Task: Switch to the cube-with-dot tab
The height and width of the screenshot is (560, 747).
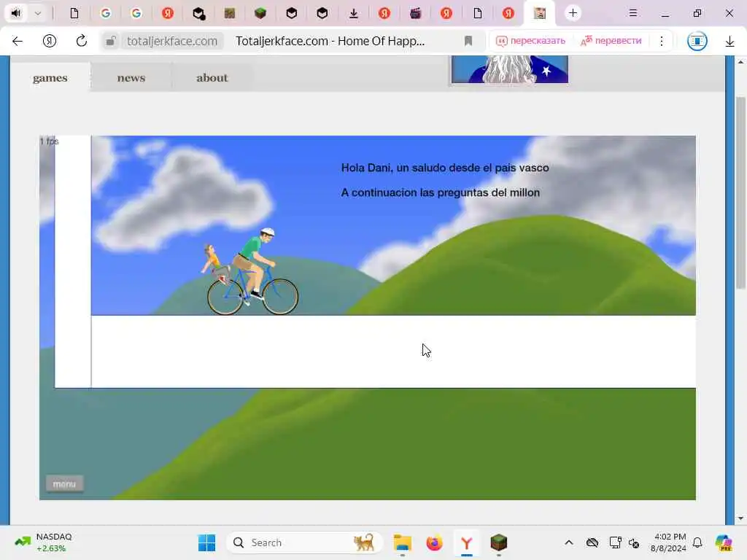Action: (198, 13)
